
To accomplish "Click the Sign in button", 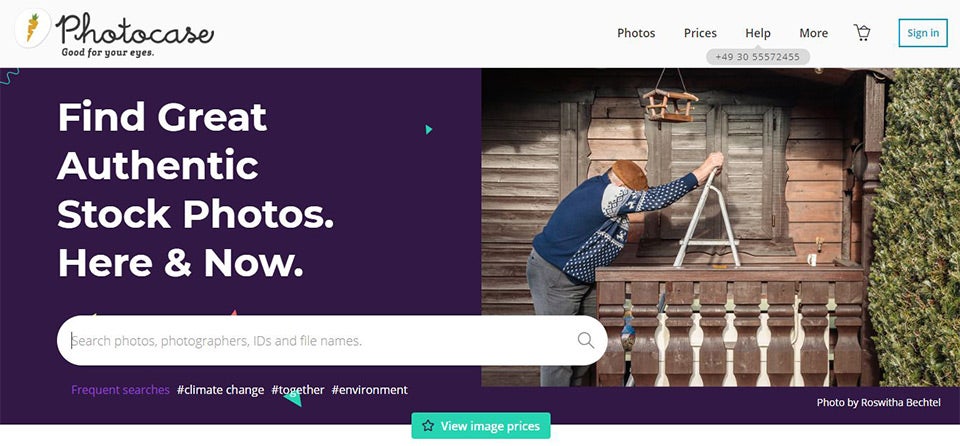I will (x=923, y=33).
